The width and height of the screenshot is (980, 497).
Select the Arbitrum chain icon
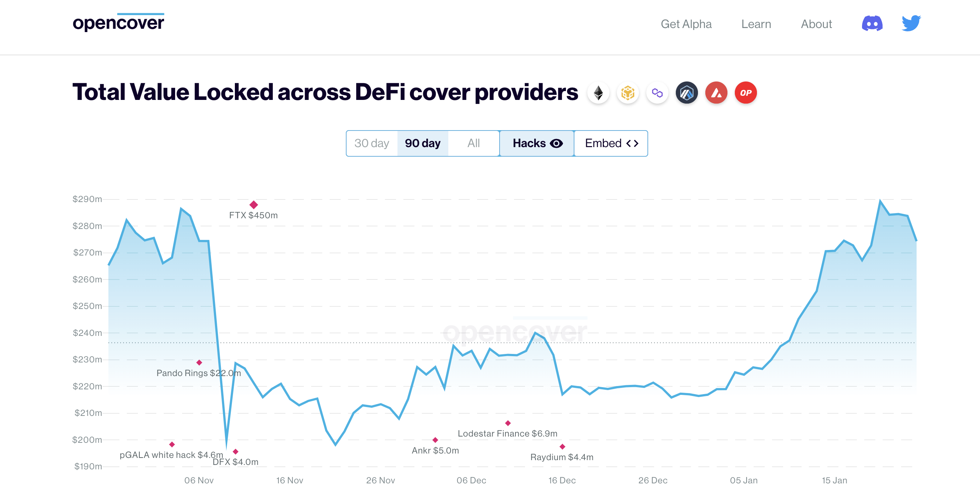click(687, 93)
